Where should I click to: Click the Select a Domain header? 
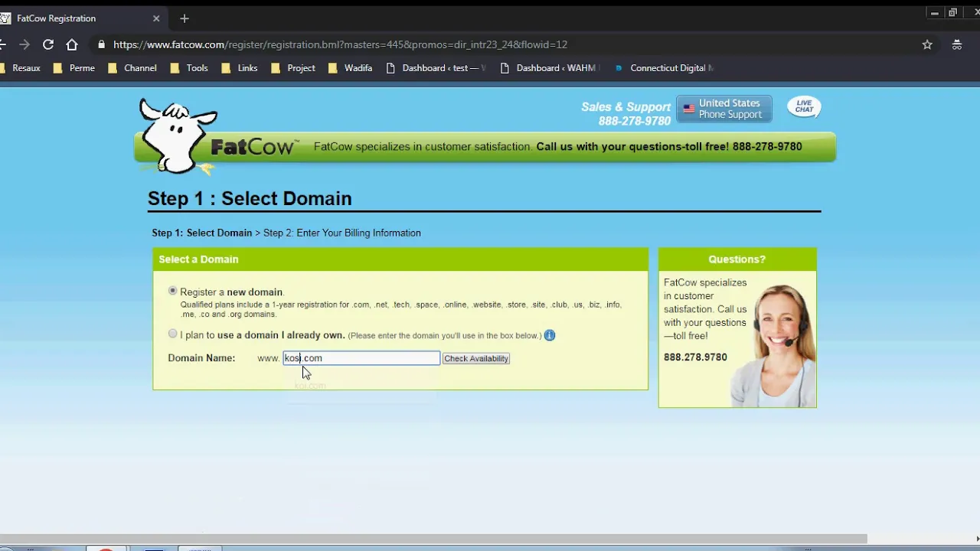(x=400, y=259)
